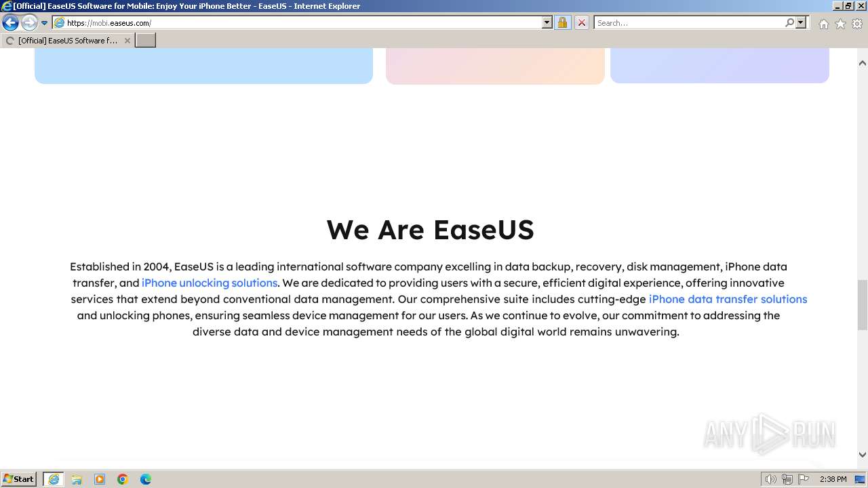Image resolution: width=868 pixels, height=488 pixels.
Task: Click the scrollbar up arrow
Action: coord(863,63)
